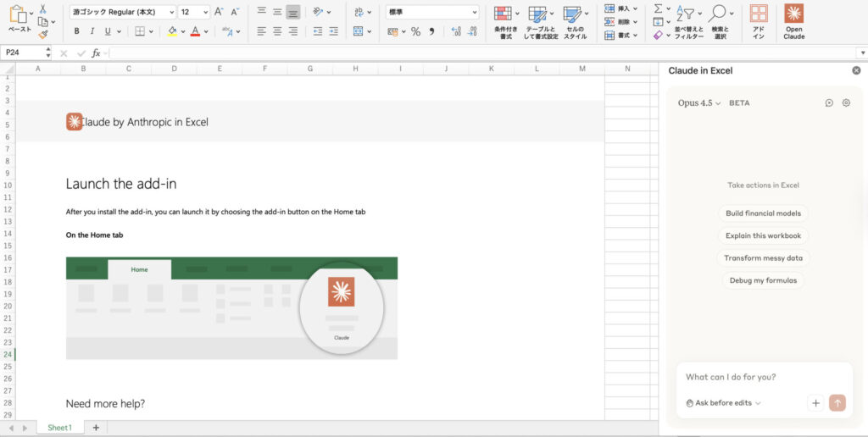Apply percent style number format

(x=415, y=31)
